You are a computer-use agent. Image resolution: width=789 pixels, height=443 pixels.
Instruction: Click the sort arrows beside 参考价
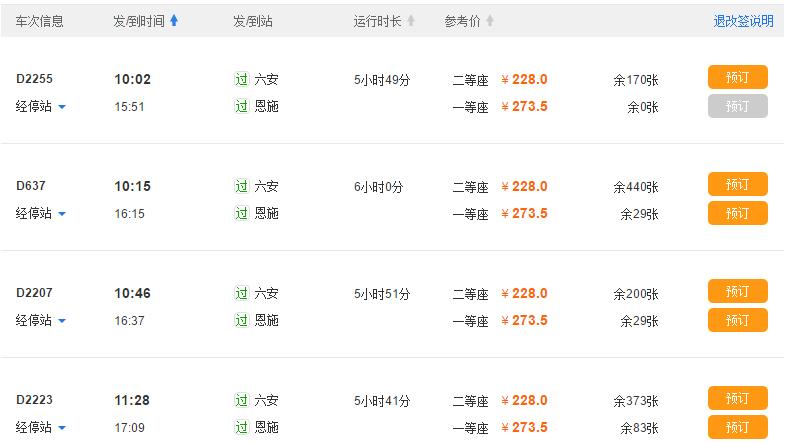pos(490,21)
